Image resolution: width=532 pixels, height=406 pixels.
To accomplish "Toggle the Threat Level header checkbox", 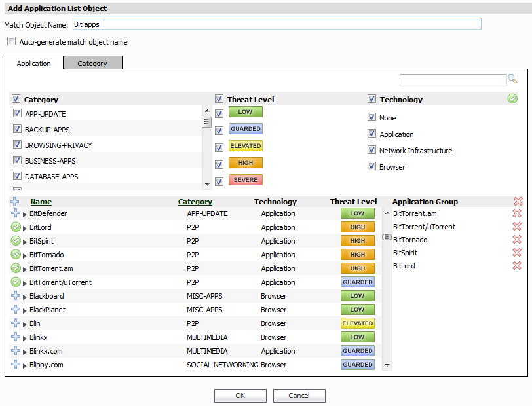I will (219, 99).
